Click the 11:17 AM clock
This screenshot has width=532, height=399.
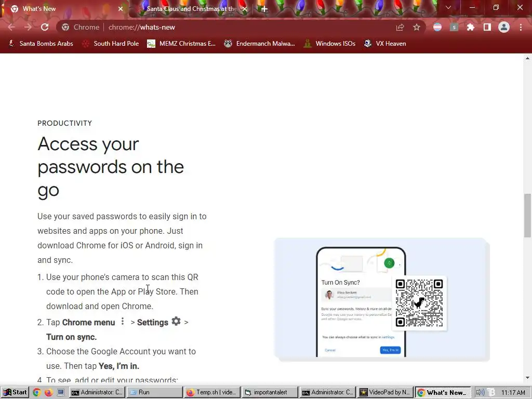point(513,393)
